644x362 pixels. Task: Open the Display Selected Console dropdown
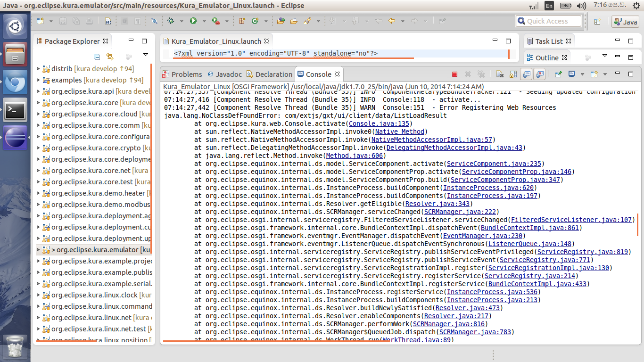pos(582,74)
